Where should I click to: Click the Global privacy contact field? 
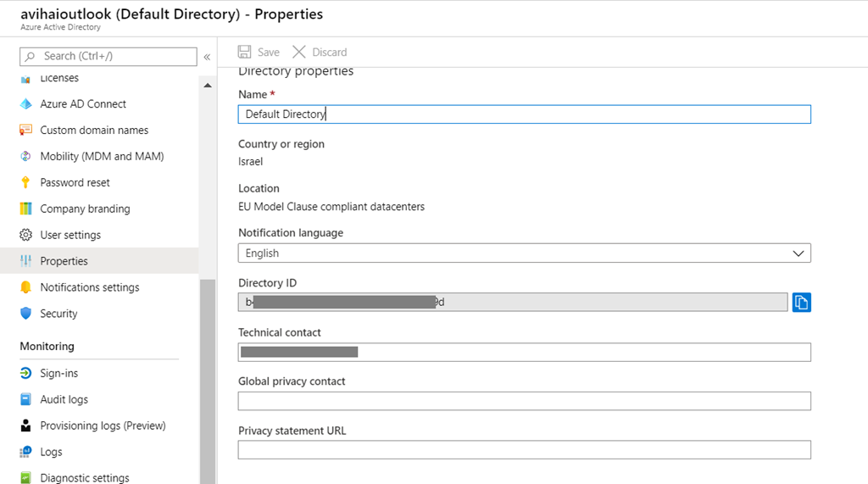pos(524,401)
